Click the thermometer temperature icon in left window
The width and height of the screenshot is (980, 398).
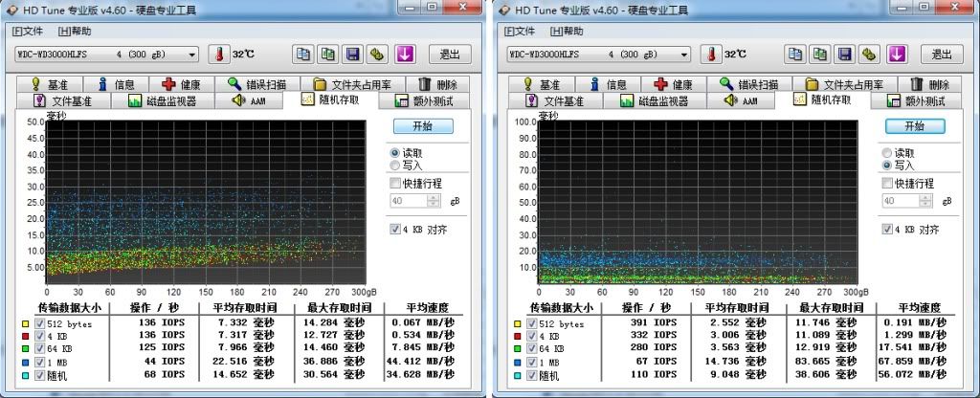pyautogui.click(x=217, y=55)
